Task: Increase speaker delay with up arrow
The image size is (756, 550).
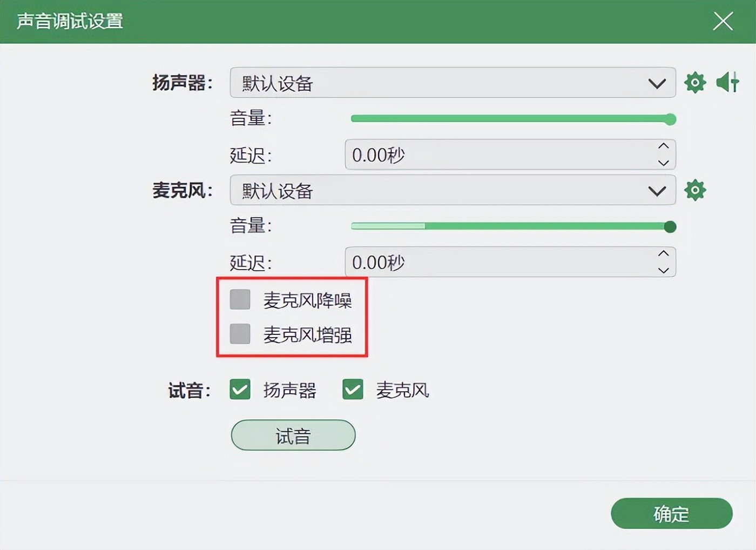Action: pos(664,146)
